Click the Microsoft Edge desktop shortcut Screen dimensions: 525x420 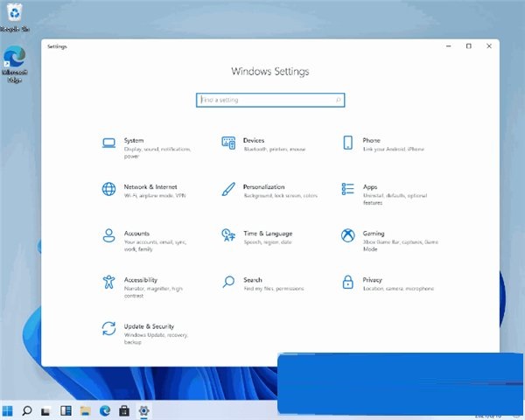14,61
